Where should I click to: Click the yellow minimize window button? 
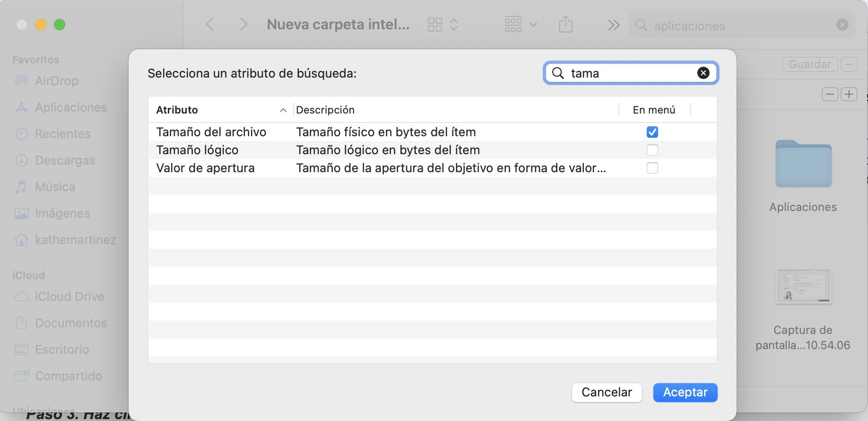click(41, 25)
